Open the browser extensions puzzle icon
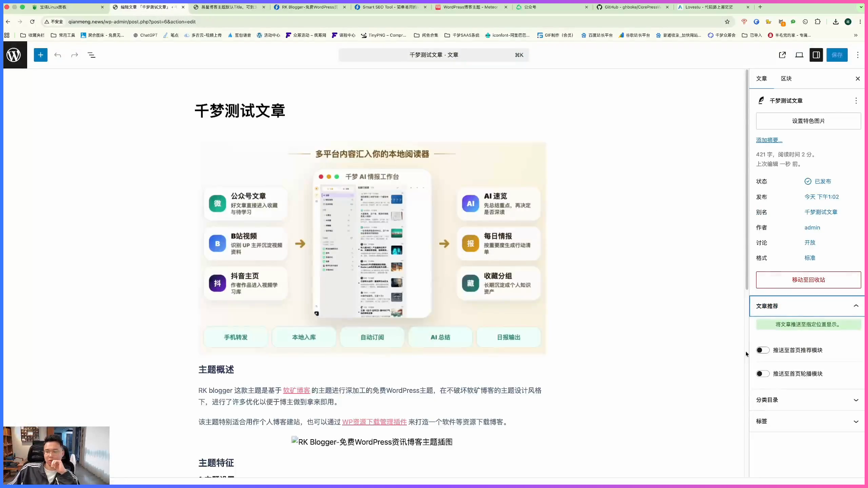Viewport: 868px width, 488px height. pos(818,22)
